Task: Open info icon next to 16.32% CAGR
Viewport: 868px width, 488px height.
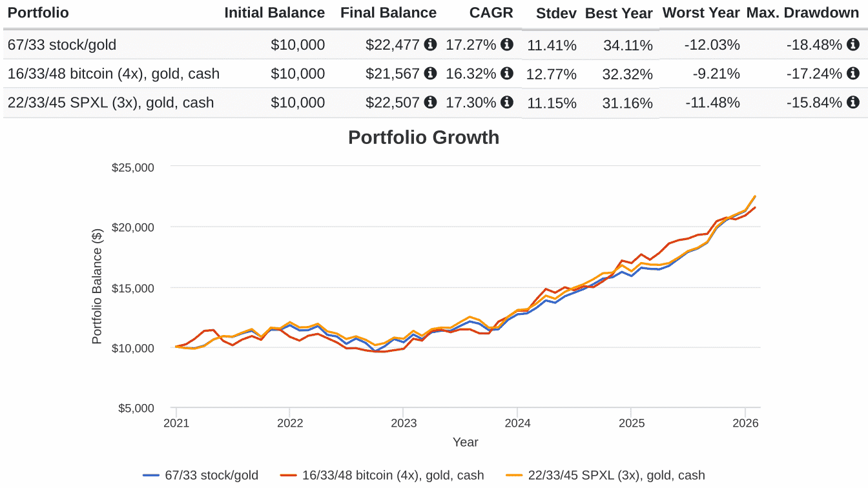Action: point(507,74)
